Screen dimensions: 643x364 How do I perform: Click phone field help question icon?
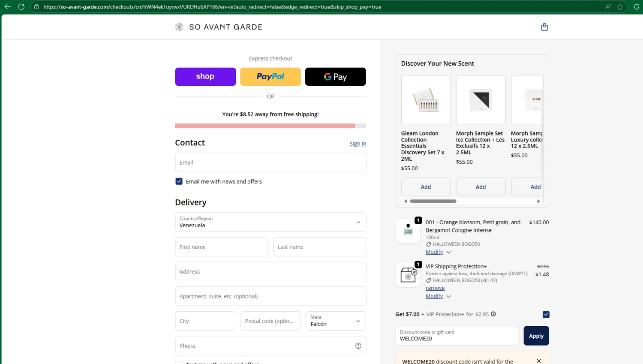(358, 346)
